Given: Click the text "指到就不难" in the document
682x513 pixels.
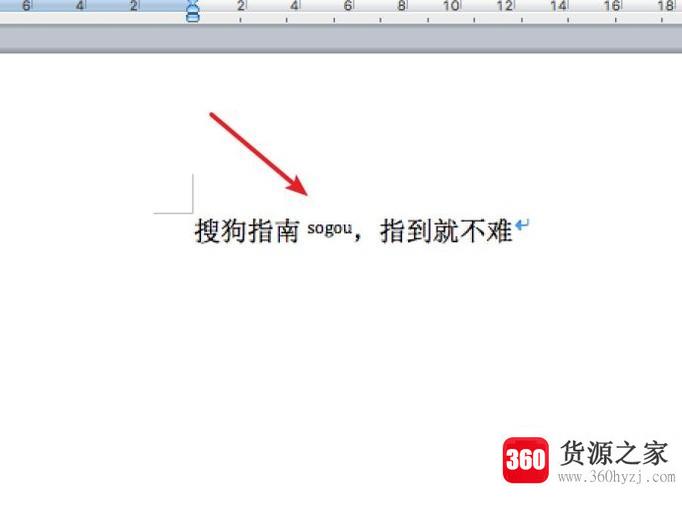Looking at the screenshot, I should (446, 231).
